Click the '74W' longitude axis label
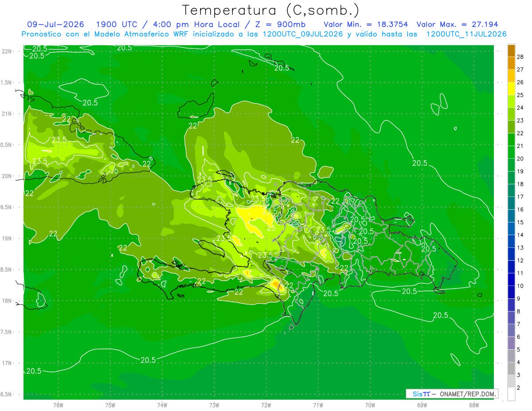 coord(162,405)
